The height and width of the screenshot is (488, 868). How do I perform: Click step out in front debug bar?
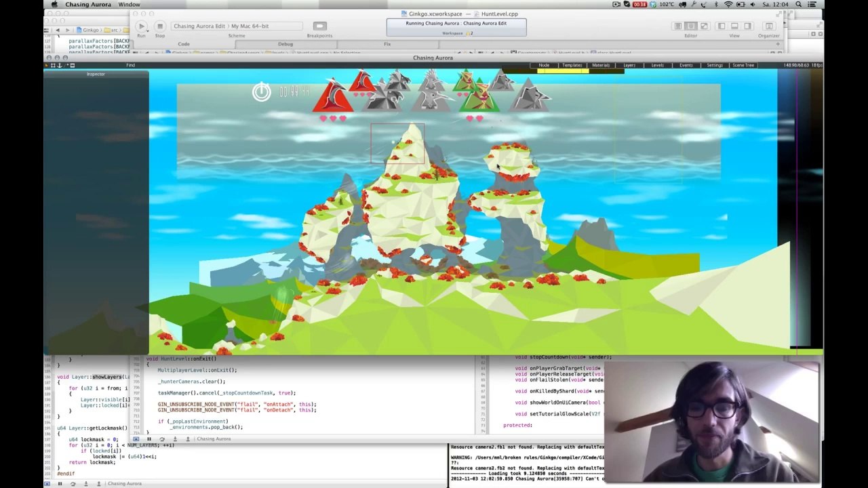point(186,439)
